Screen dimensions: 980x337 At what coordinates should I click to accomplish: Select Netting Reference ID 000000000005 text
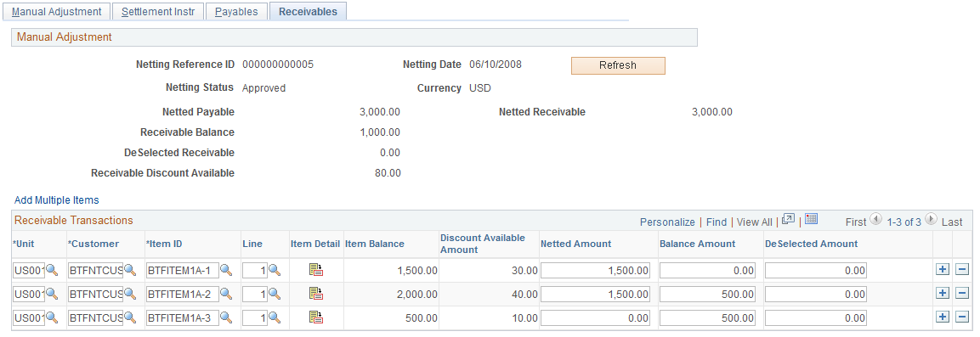click(278, 65)
